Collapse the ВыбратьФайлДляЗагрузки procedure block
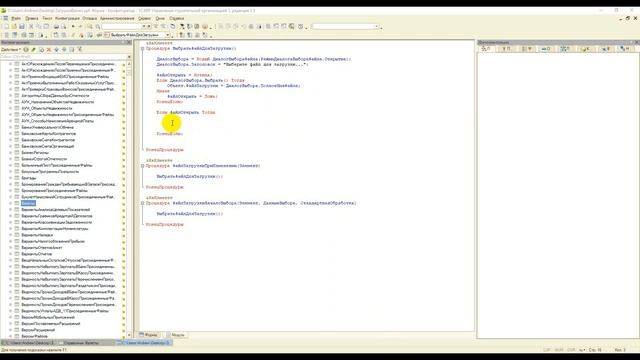 (x=142, y=49)
